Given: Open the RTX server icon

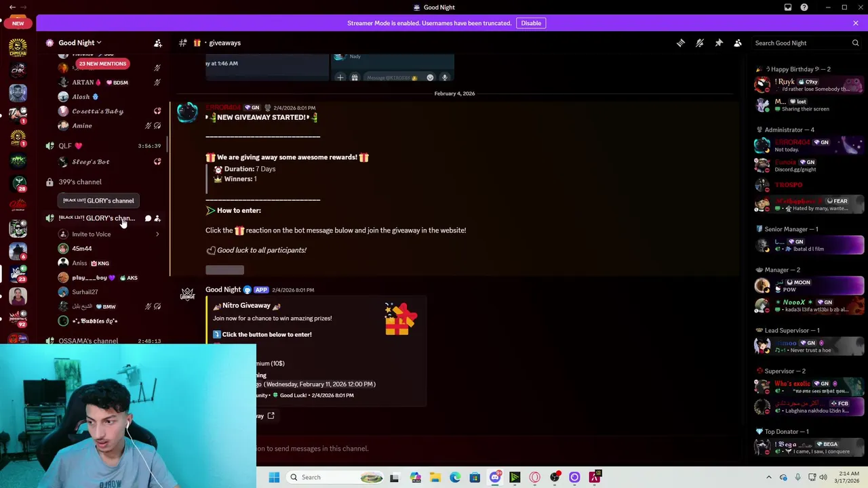Looking at the screenshot, I should pyautogui.click(x=18, y=160).
